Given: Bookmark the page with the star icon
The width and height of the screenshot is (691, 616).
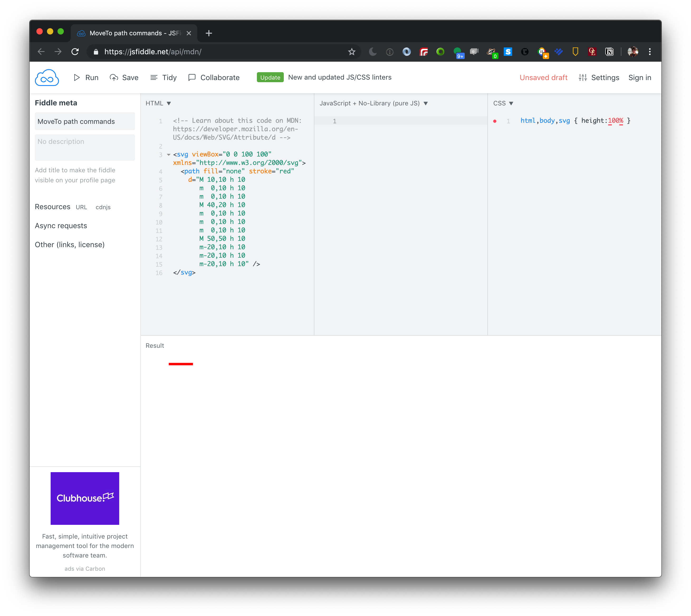Looking at the screenshot, I should (x=351, y=51).
